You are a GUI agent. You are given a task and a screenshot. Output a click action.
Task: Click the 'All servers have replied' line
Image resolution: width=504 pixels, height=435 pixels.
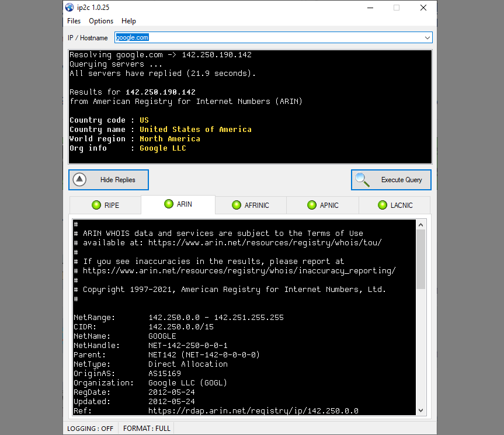[x=162, y=73]
